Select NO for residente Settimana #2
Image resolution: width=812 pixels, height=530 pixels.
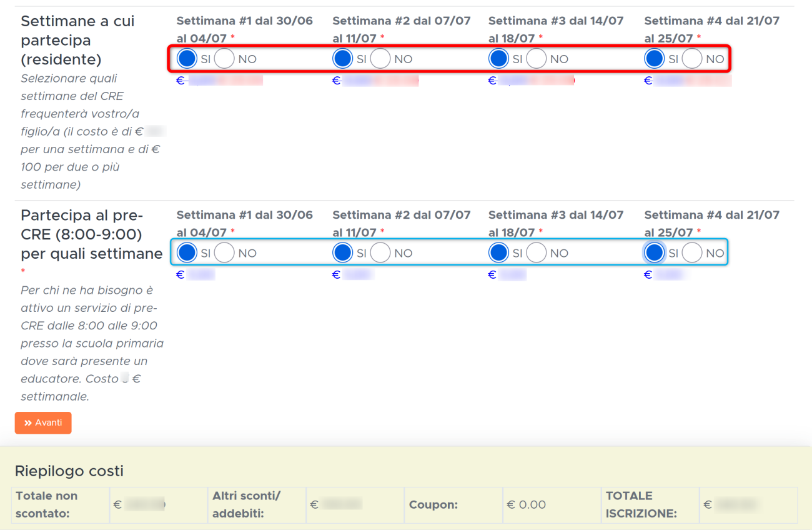pyautogui.click(x=380, y=59)
